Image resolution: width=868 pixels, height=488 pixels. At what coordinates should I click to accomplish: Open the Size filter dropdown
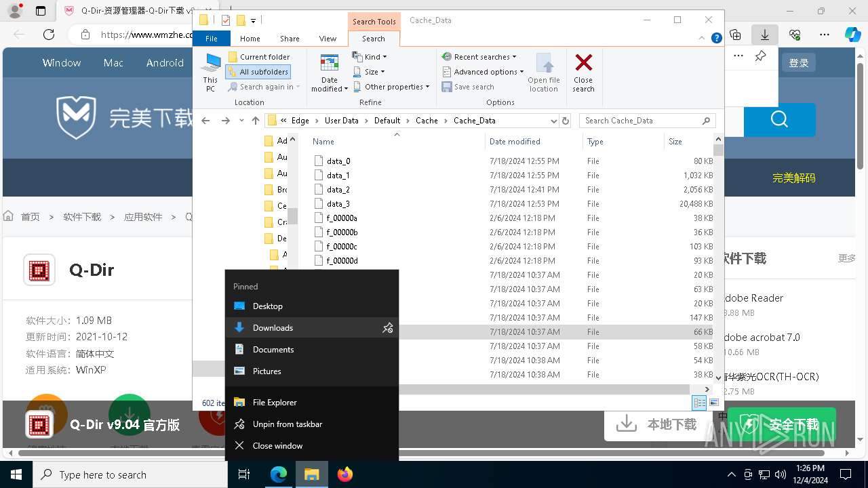coord(370,72)
